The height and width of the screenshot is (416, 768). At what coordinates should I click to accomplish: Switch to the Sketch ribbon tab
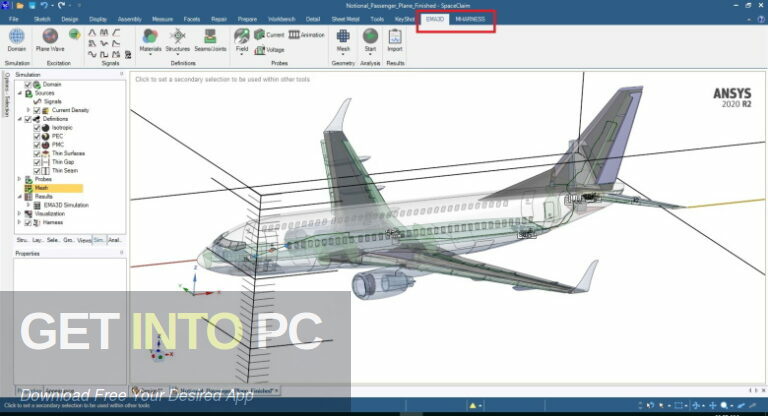[42, 19]
